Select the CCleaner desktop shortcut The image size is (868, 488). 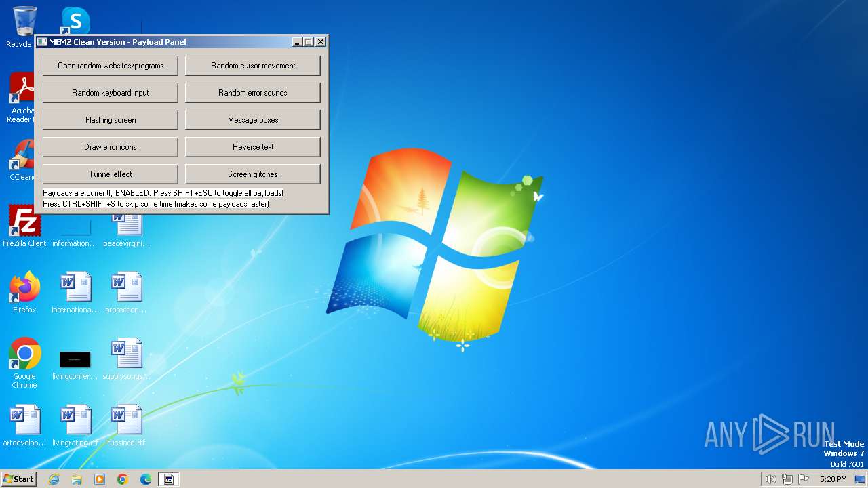click(x=20, y=161)
